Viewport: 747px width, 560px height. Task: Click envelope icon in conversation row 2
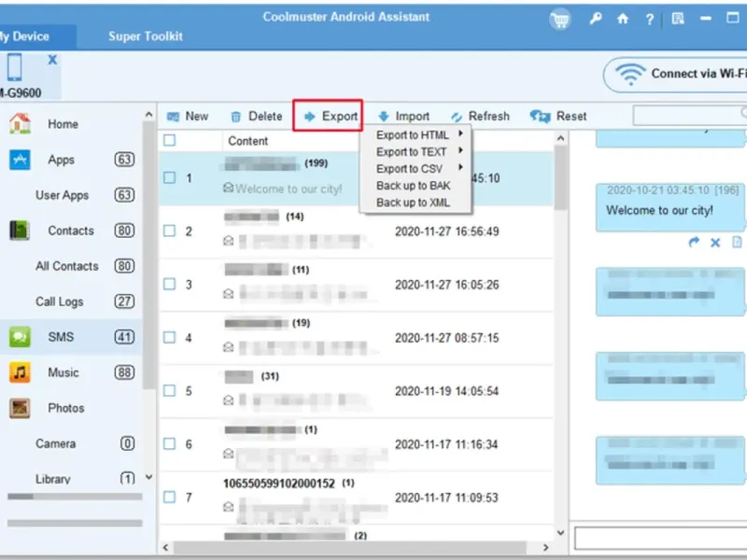(228, 241)
